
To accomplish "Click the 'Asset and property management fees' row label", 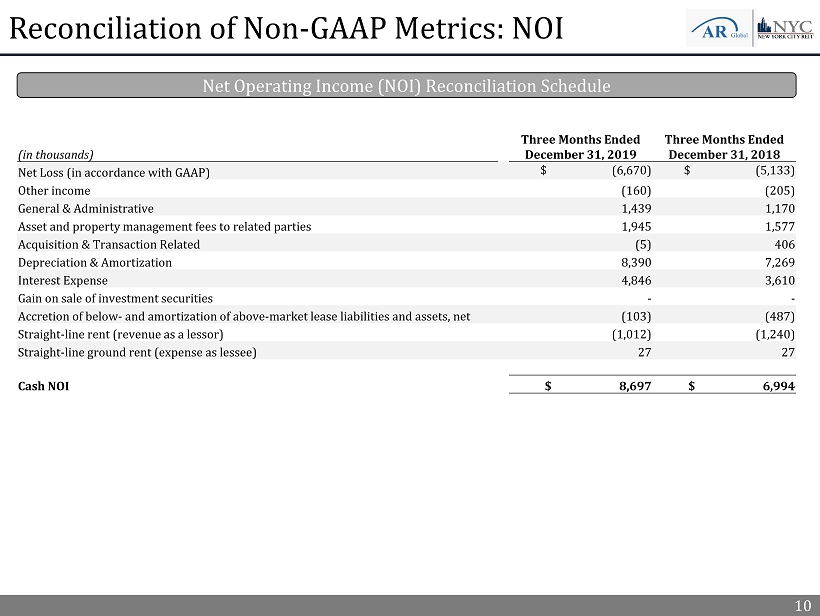I will 164,227.
